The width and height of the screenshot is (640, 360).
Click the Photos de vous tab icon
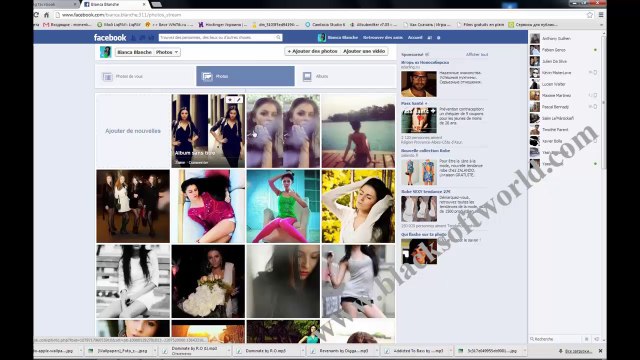coord(107,77)
